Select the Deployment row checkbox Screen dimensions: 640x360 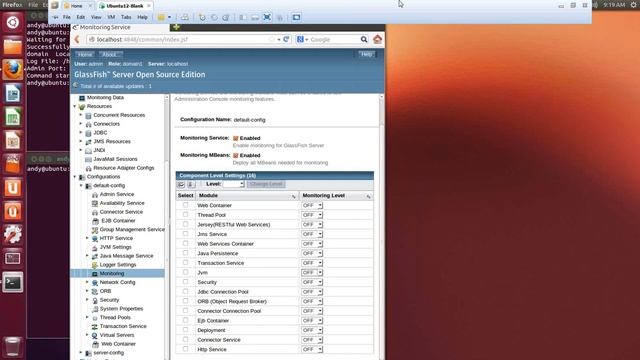[185, 330]
